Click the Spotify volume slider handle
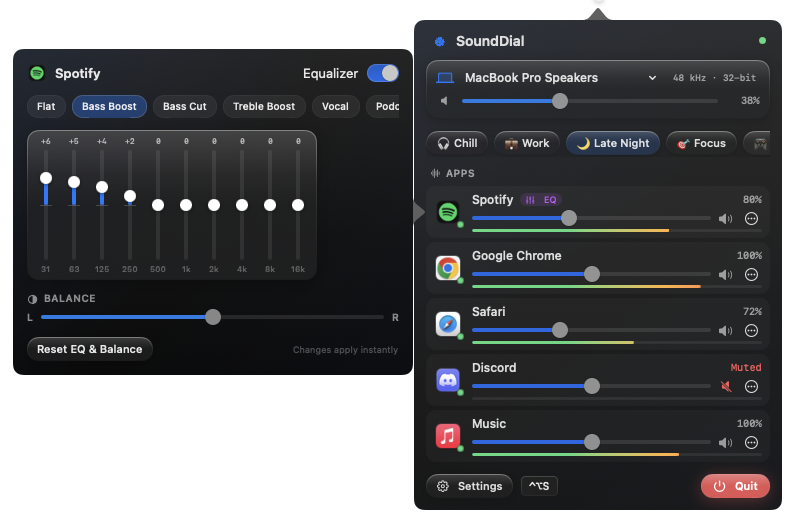Viewport: 795px width, 523px height. (x=569, y=218)
